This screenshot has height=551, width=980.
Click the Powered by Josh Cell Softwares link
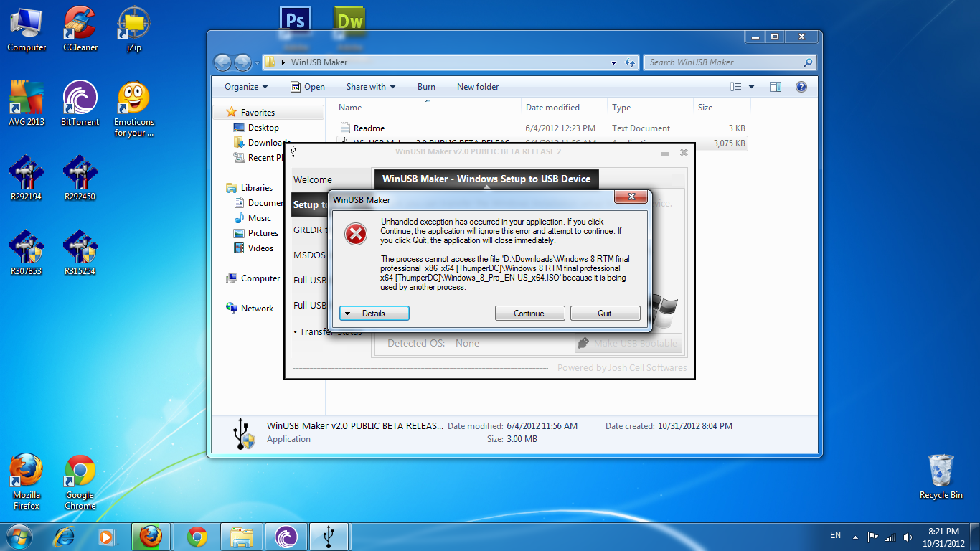coord(622,368)
